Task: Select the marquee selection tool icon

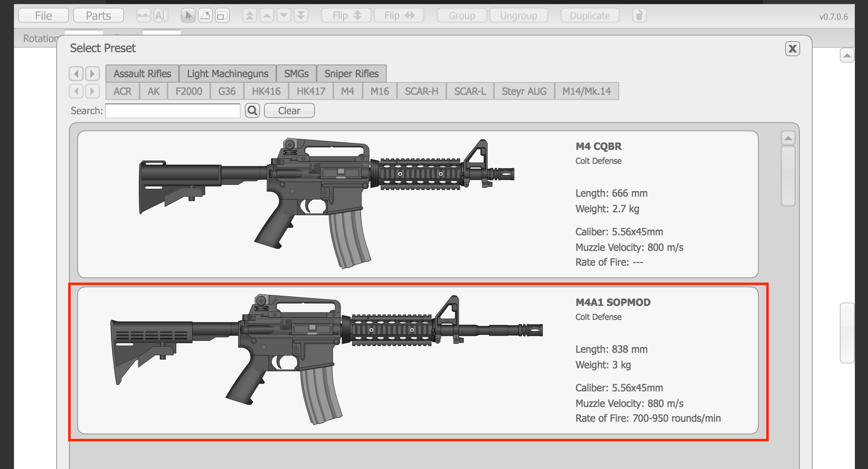Action: pyautogui.click(x=222, y=16)
